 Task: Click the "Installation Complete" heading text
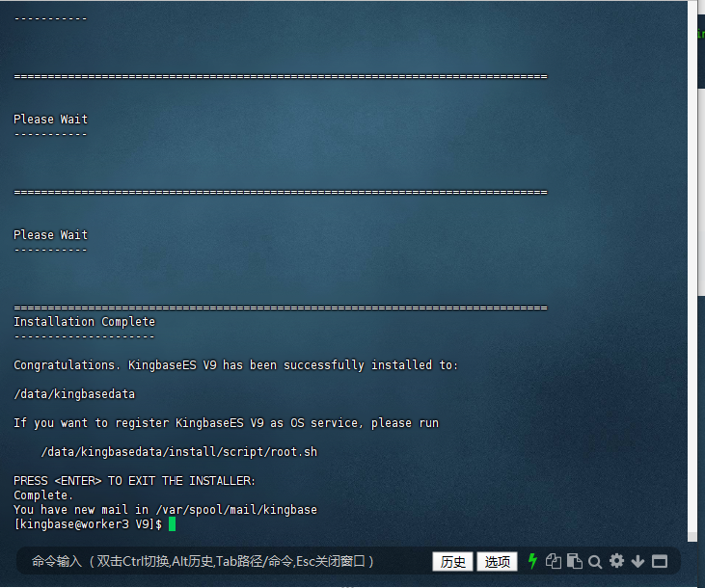[85, 322]
